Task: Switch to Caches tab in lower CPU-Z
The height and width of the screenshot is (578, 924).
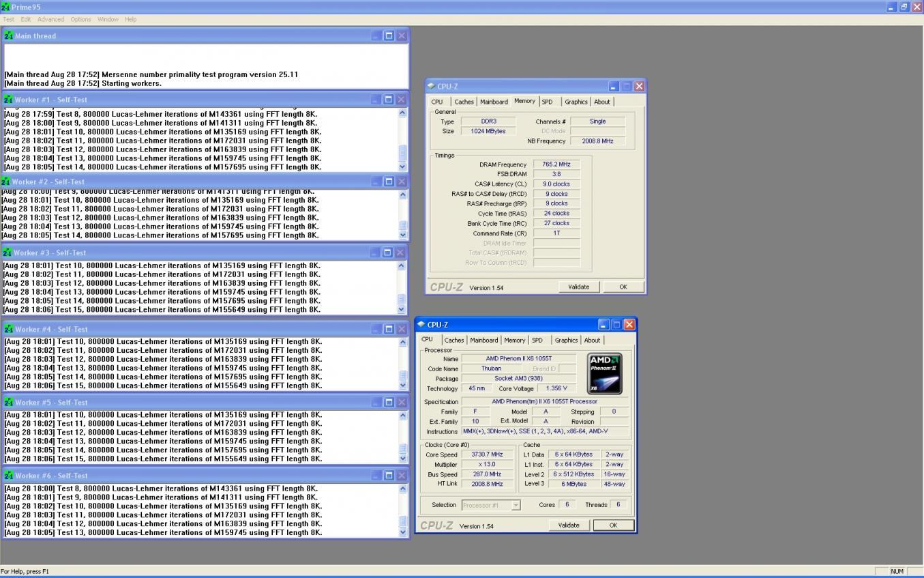Action: pos(454,340)
